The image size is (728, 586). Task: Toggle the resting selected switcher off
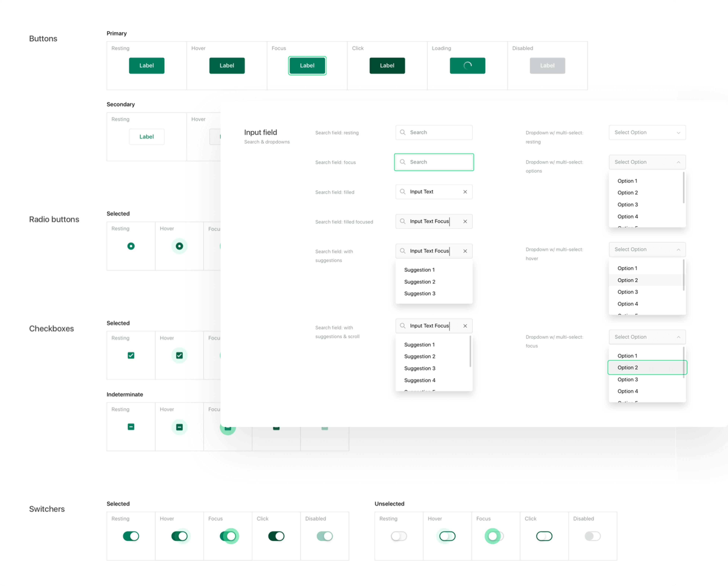pos(131,536)
